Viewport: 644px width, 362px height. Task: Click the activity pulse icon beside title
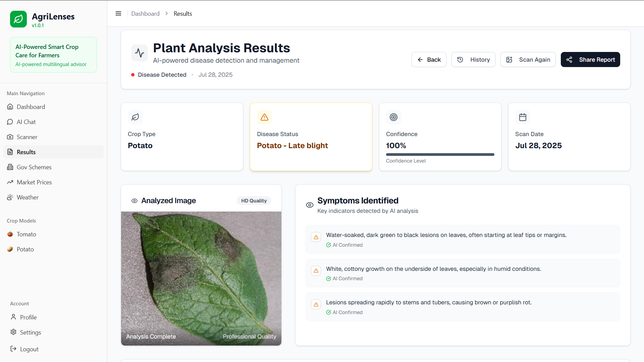point(140,53)
